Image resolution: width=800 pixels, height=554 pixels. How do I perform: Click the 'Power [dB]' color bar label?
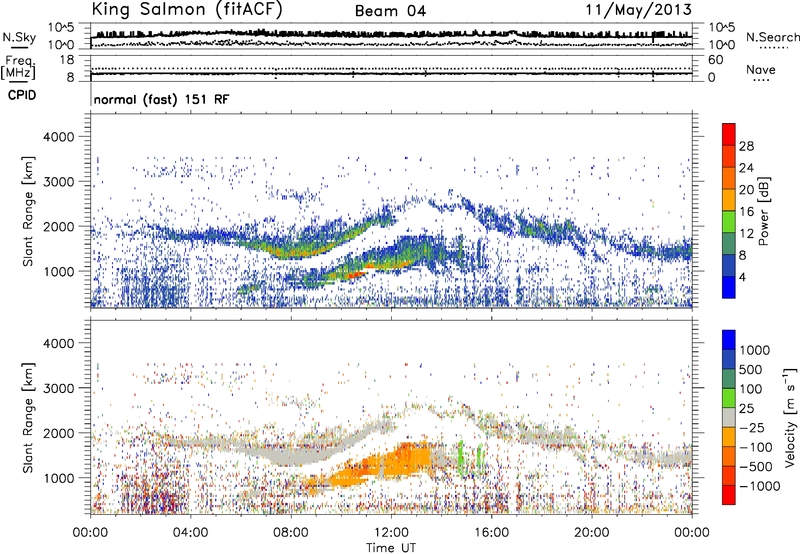[764, 211]
